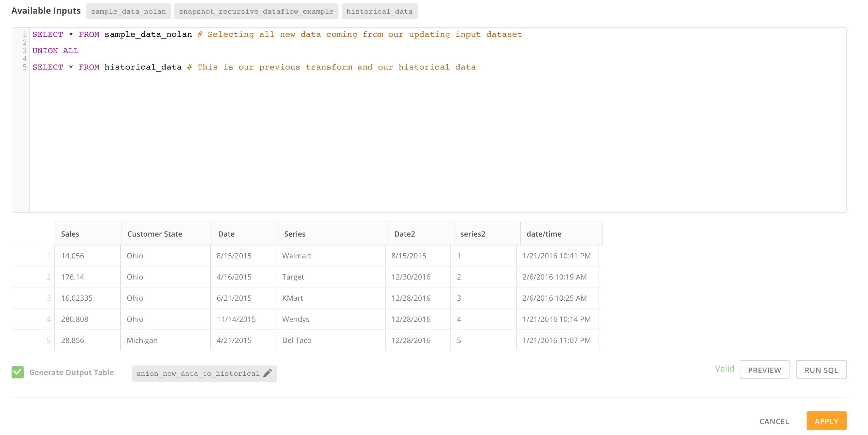Click the Valid status indicator
This screenshot has width=868, height=435.
725,369
